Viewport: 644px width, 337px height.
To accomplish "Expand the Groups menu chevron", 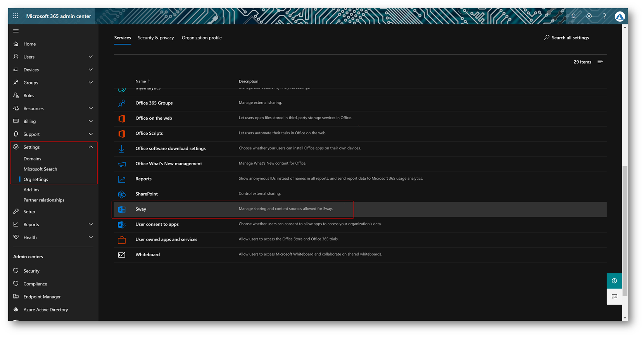I will (x=91, y=83).
